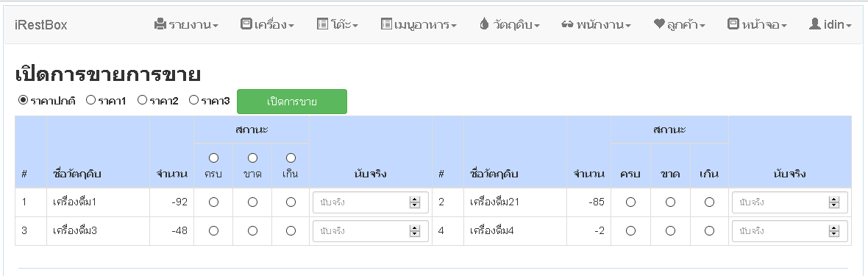Click the printer icon beside รายงาน
This screenshot has width=868, height=276.
pos(160,24)
